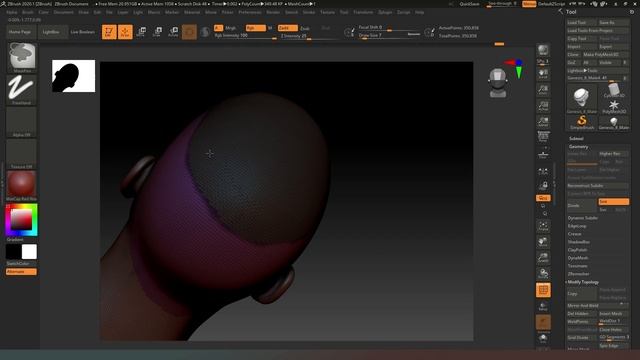Screen dimensions: 640x360
Task: Click the Load Tool button
Action: click(582, 23)
